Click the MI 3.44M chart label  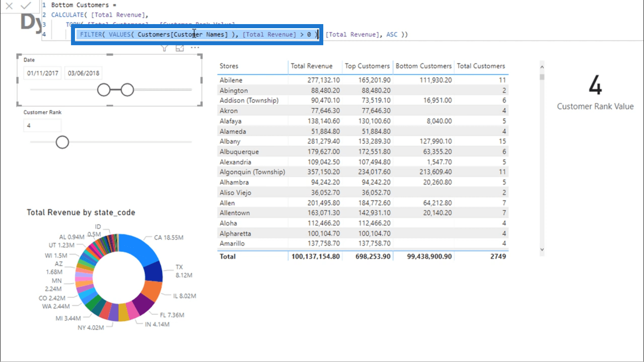click(x=68, y=318)
